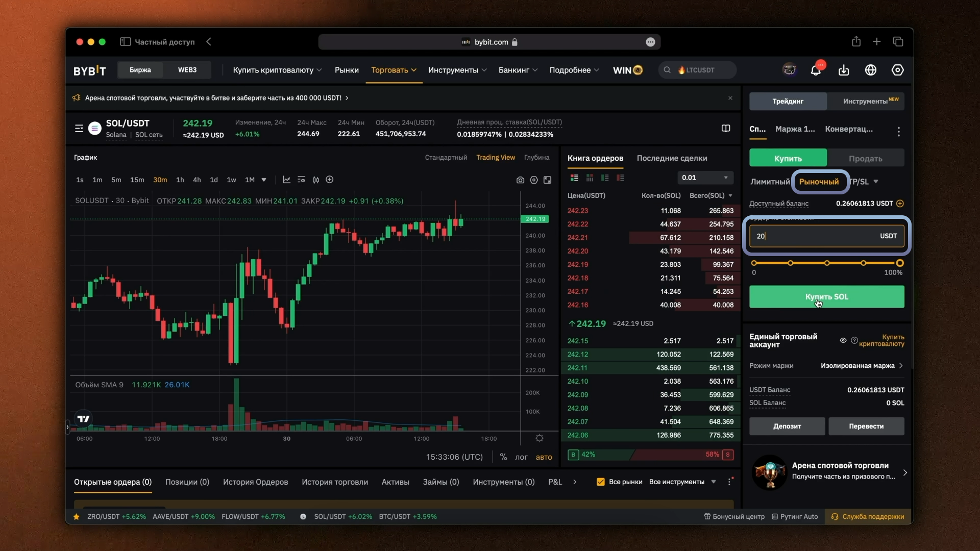Toggle balance visibility eye icon

843,340
